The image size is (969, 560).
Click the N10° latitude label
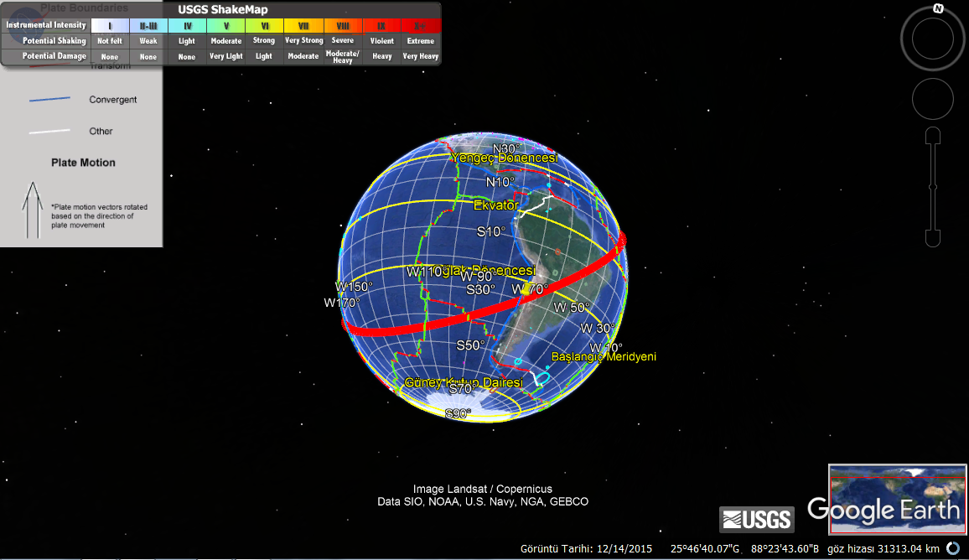pos(500,182)
